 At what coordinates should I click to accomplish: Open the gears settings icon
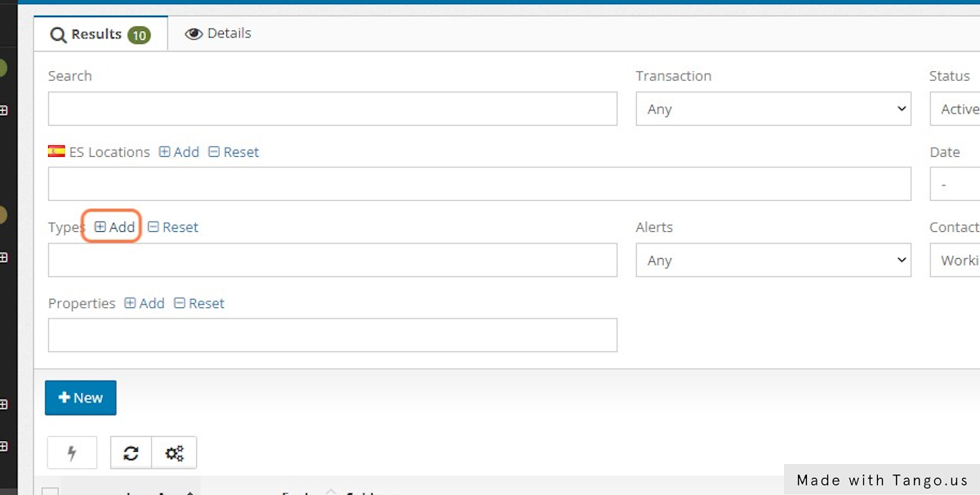tap(174, 453)
